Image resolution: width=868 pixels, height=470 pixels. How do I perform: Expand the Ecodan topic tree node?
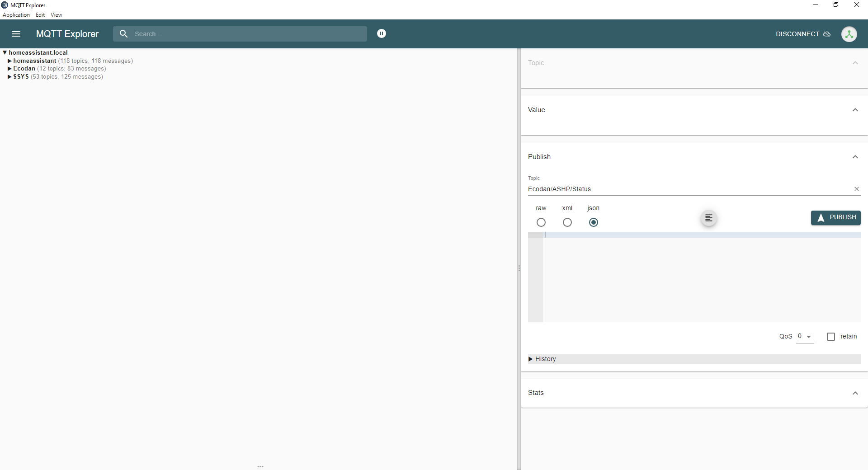point(9,69)
